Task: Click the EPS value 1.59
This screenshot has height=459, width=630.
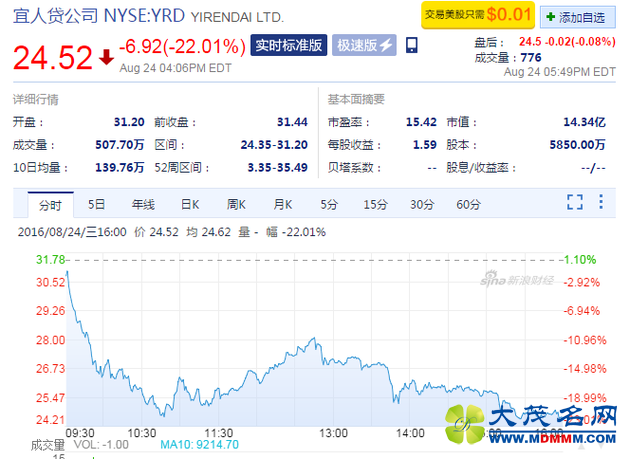Action: tap(425, 145)
